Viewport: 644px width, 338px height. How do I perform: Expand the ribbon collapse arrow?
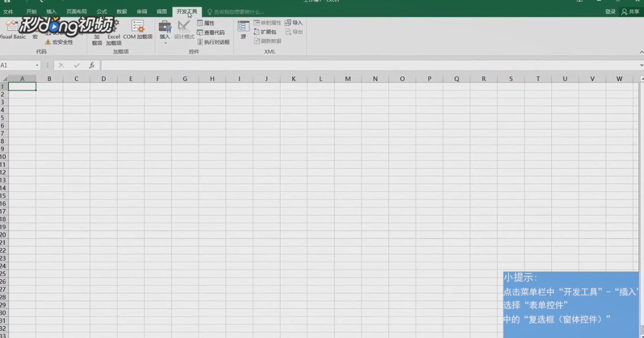click(641, 52)
